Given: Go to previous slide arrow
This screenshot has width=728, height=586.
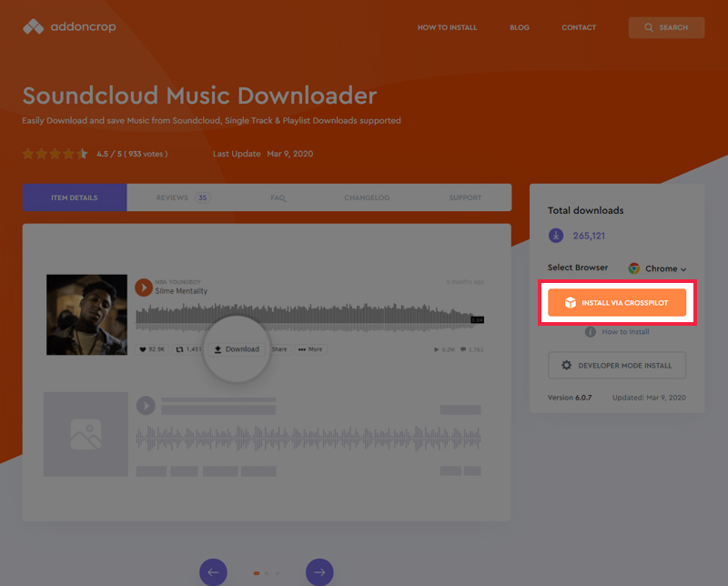Looking at the screenshot, I should tap(213, 572).
